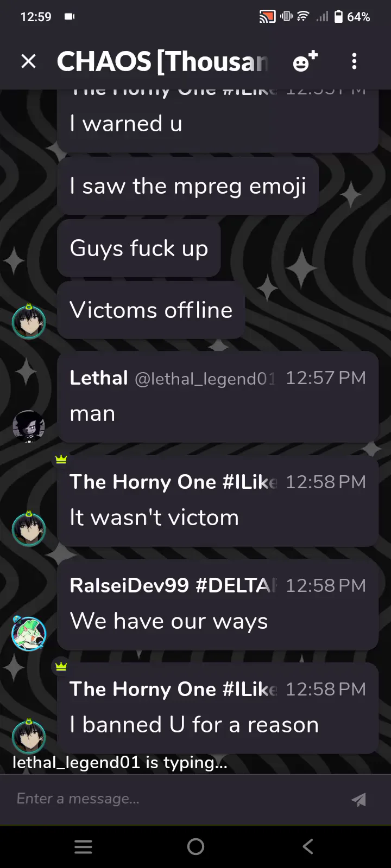Viewport: 391px width, 868px height.
Task: Click the CHAOS [Thousan chat title
Action: tap(162, 61)
